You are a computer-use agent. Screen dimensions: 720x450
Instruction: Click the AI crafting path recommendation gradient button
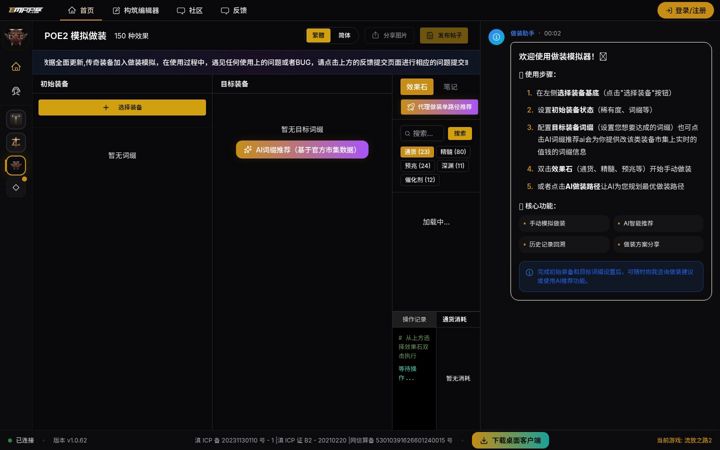click(x=439, y=107)
